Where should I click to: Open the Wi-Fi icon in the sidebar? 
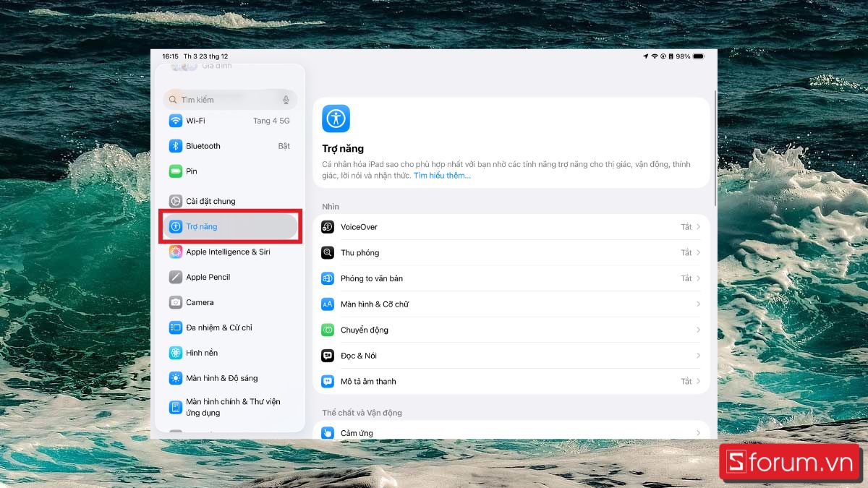tap(176, 121)
